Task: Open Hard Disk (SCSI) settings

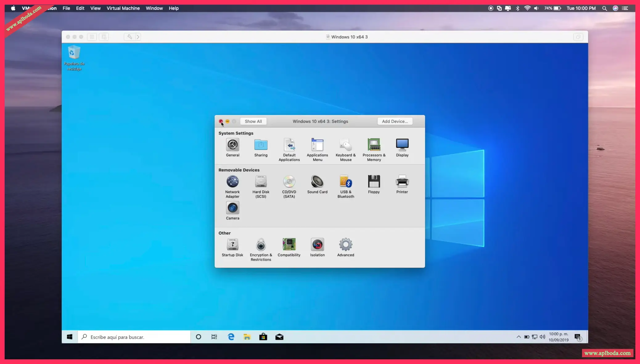Action: pyautogui.click(x=261, y=187)
